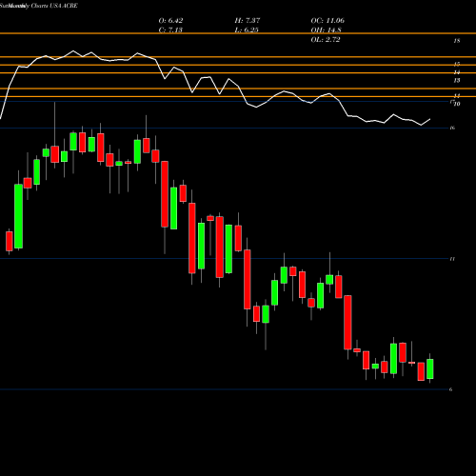
Task: Click the 10 price axis label
Action: pyautogui.click(x=457, y=104)
